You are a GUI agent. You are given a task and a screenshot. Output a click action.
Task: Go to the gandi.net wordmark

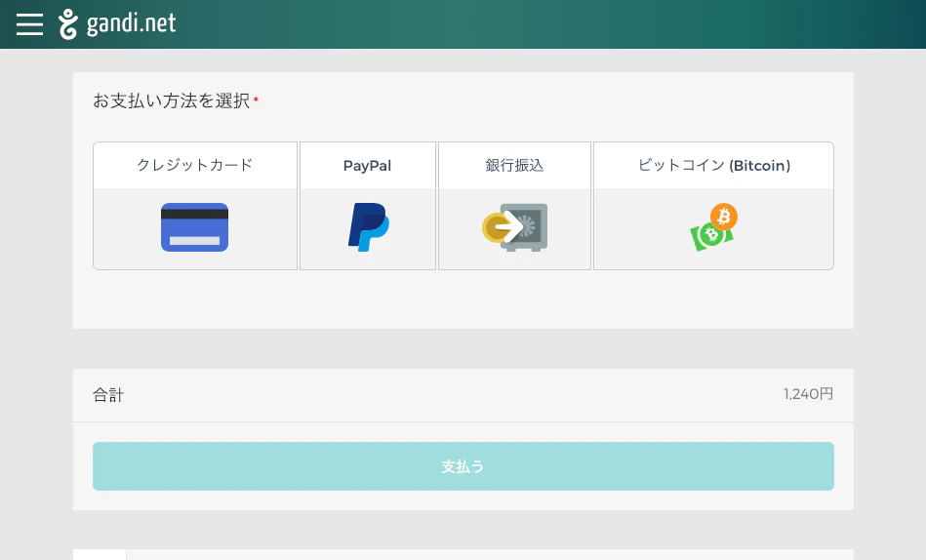coord(131,23)
